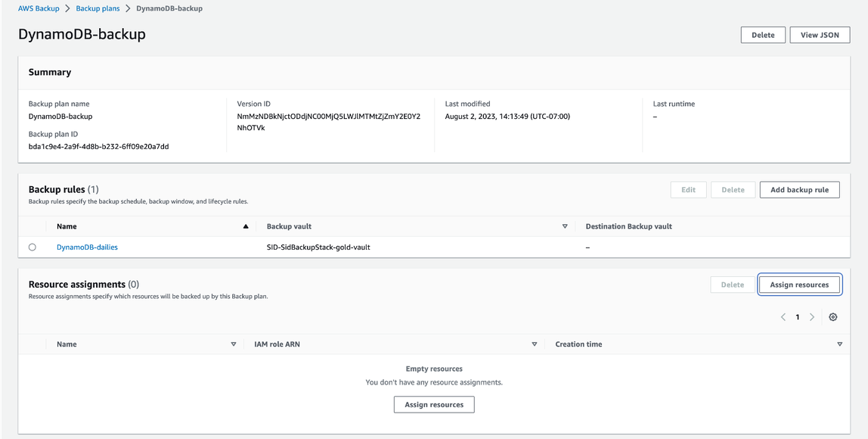Click Assign resources in empty state
The image size is (868, 439).
434,405
